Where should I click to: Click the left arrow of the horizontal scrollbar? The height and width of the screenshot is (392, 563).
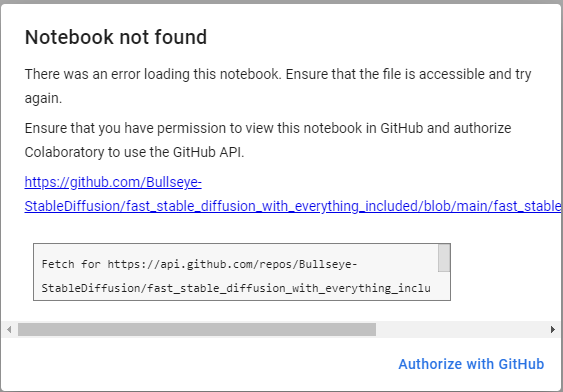click(x=9, y=329)
